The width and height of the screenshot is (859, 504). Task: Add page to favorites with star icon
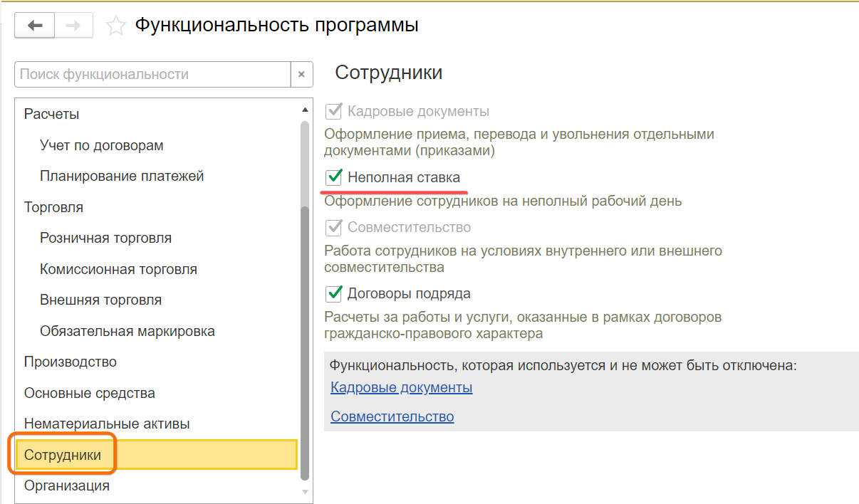[x=116, y=26]
